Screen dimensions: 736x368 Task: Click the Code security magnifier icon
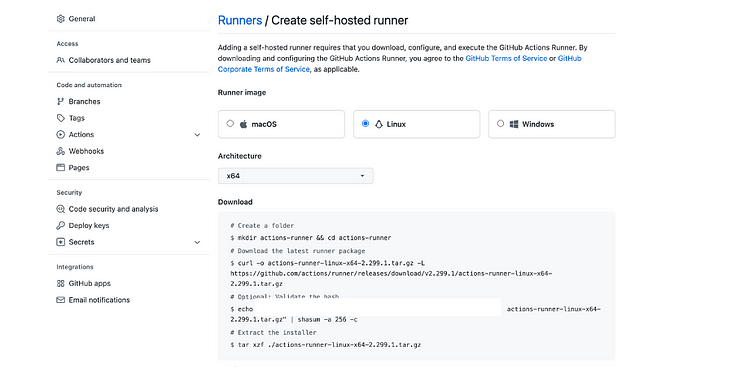pos(60,209)
